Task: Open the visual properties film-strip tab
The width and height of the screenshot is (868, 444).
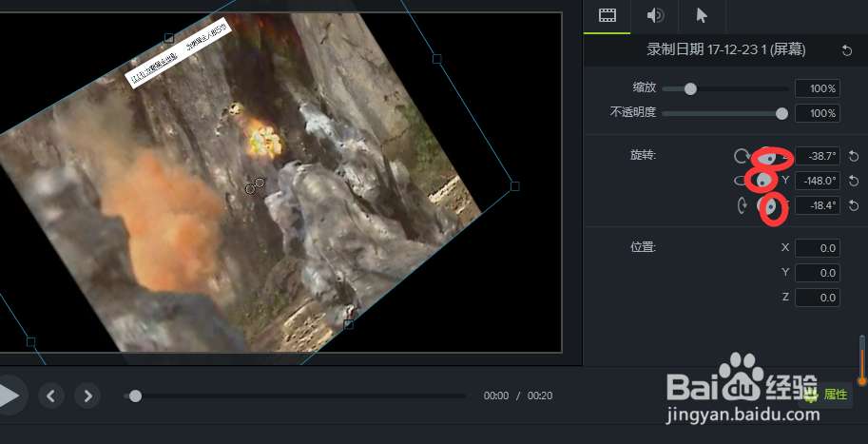Action: click(608, 16)
